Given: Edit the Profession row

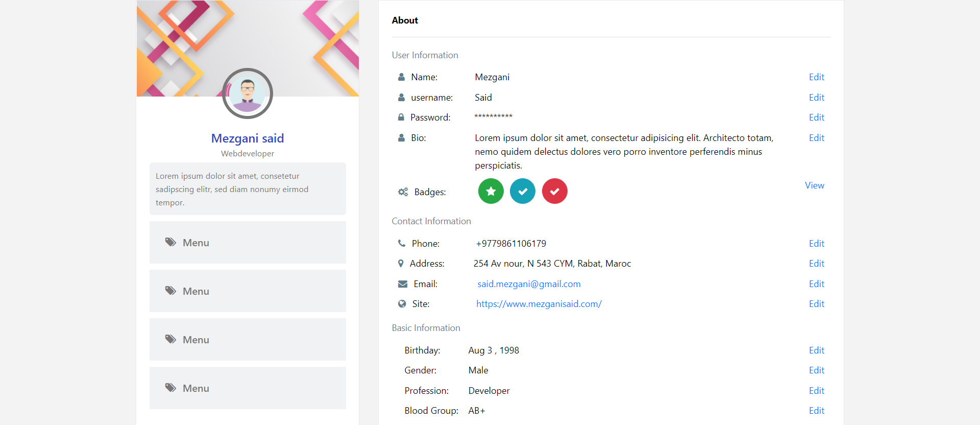Looking at the screenshot, I should click(x=817, y=390).
